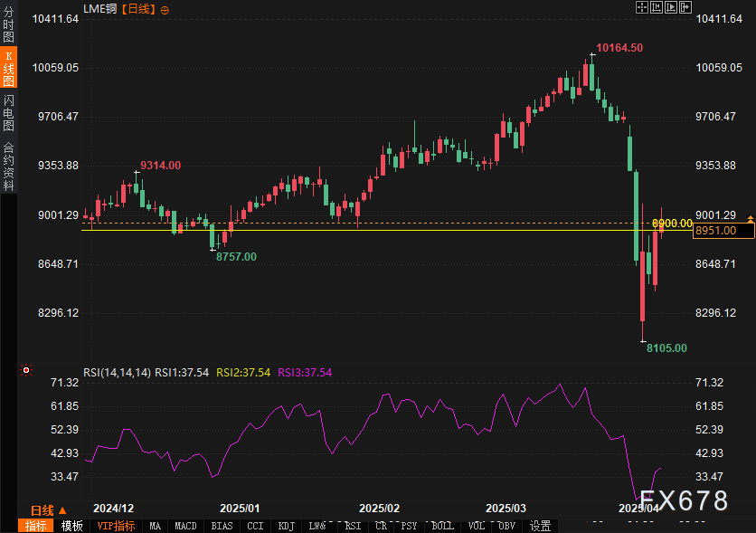Click the crosshair cursor icon at top right
The width and height of the screenshot is (756, 533).
[x=642, y=7]
